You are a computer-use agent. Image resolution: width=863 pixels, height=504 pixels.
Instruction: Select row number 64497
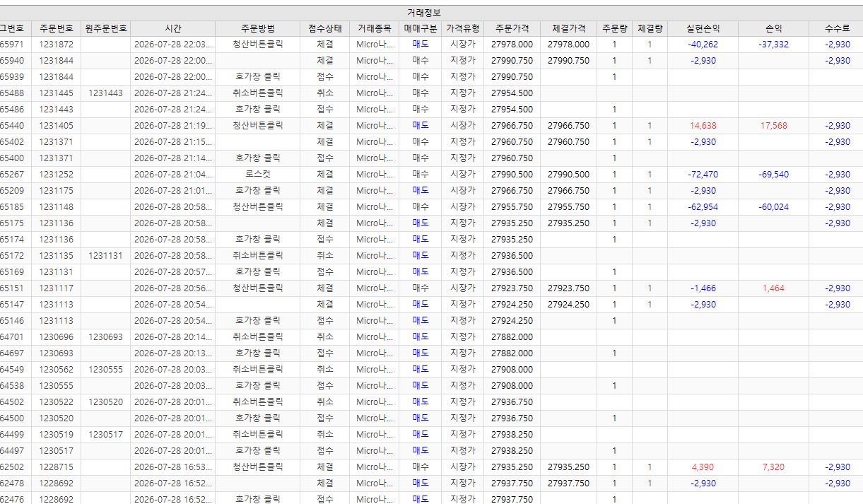[x=11, y=451]
